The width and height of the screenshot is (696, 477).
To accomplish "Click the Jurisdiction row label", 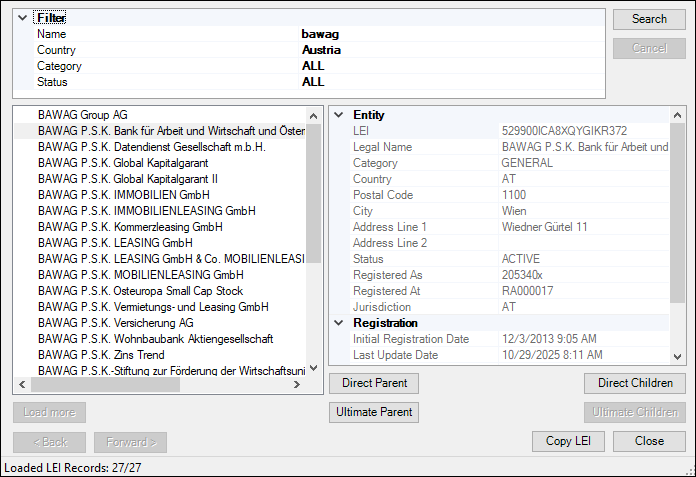I will [382, 307].
